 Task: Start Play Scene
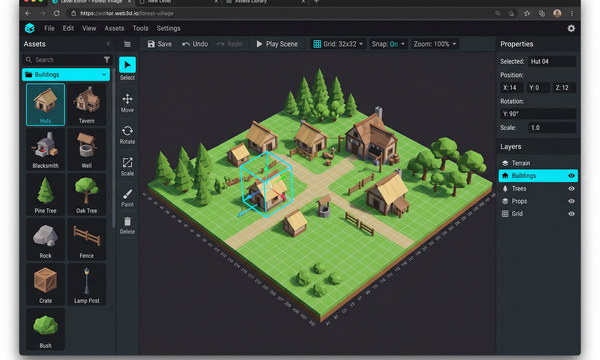click(277, 44)
